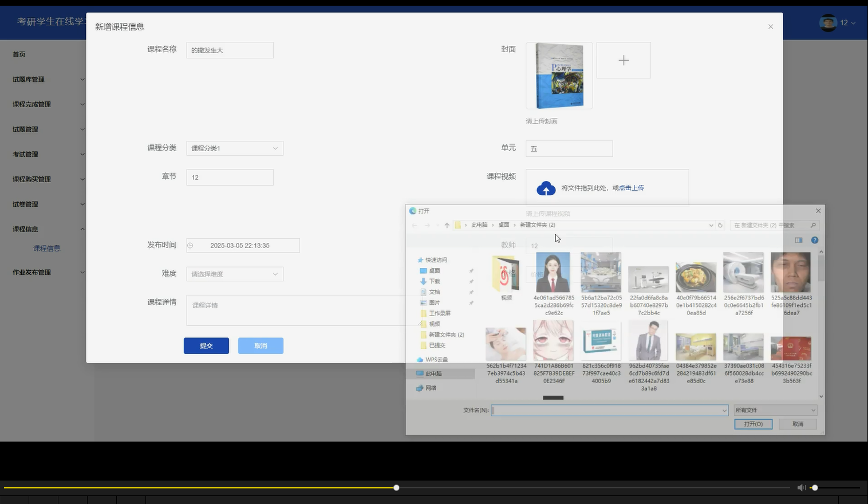The height and width of the screenshot is (504, 868).
Task: Open the 视频 folder icon in the file list
Action: click(506, 274)
